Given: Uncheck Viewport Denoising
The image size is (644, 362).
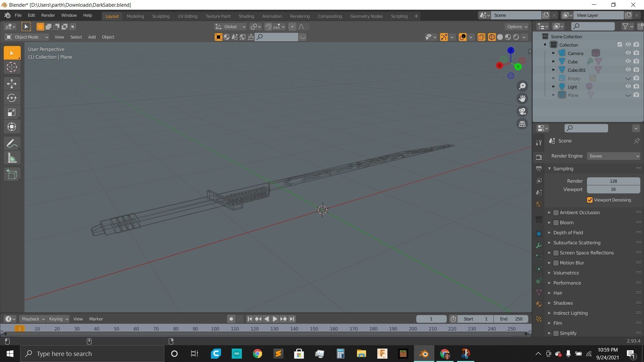Looking at the screenshot, I should pos(590,200).
